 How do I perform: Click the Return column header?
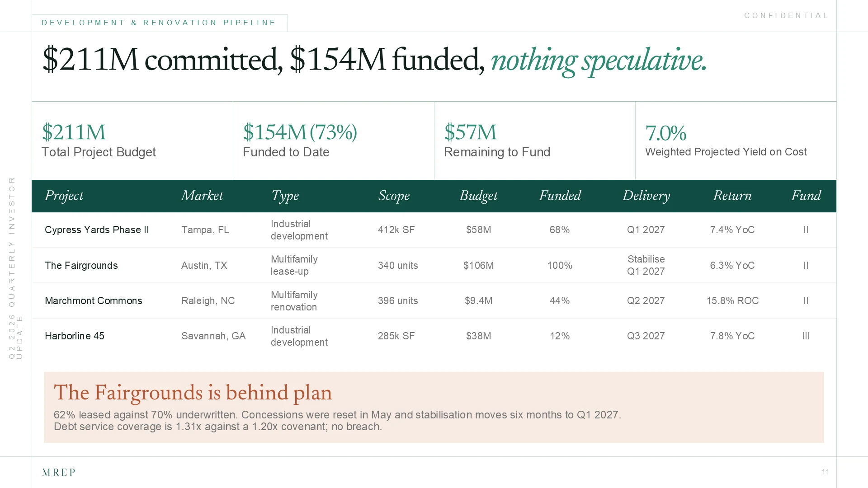coord(732,196)
